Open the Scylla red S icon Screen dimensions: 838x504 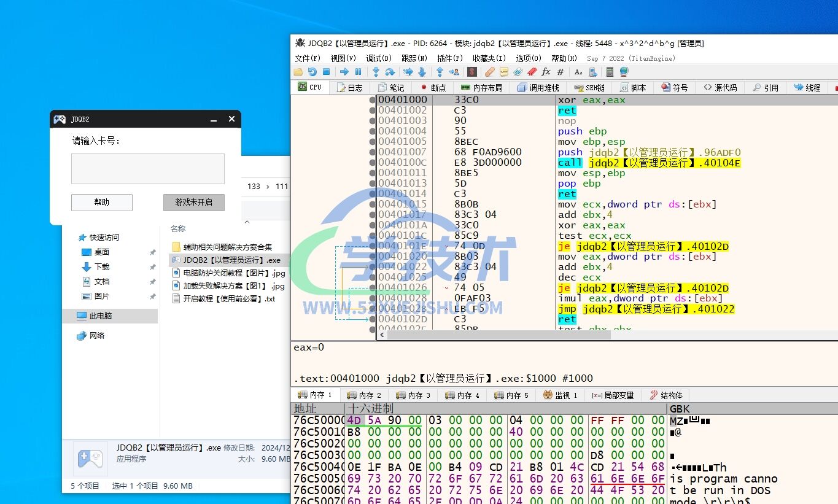click(471, 72)
